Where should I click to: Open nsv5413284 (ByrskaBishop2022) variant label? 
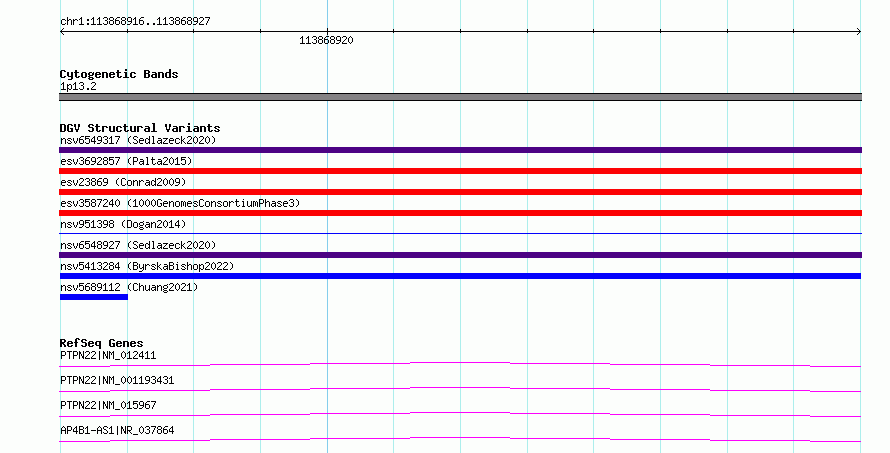147,266
